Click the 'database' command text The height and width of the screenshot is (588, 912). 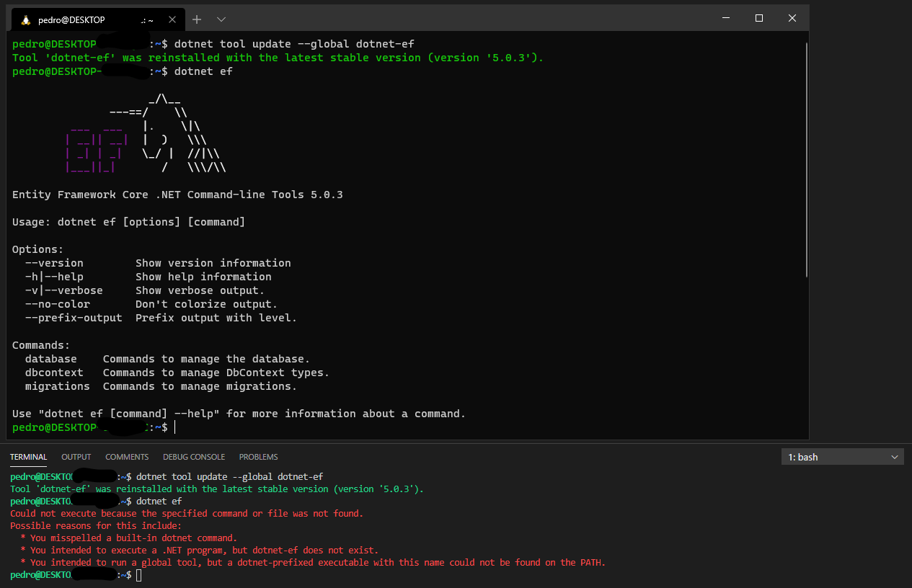pos(51,359)
